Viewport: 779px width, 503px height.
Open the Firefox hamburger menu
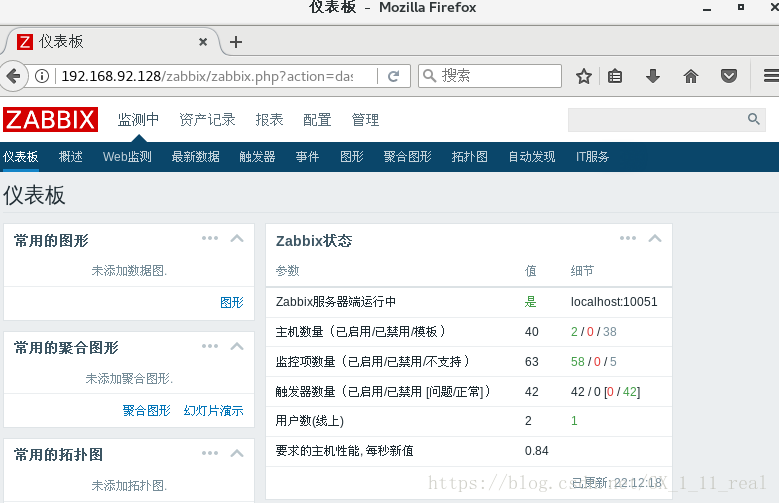click(x=771, y=76)
